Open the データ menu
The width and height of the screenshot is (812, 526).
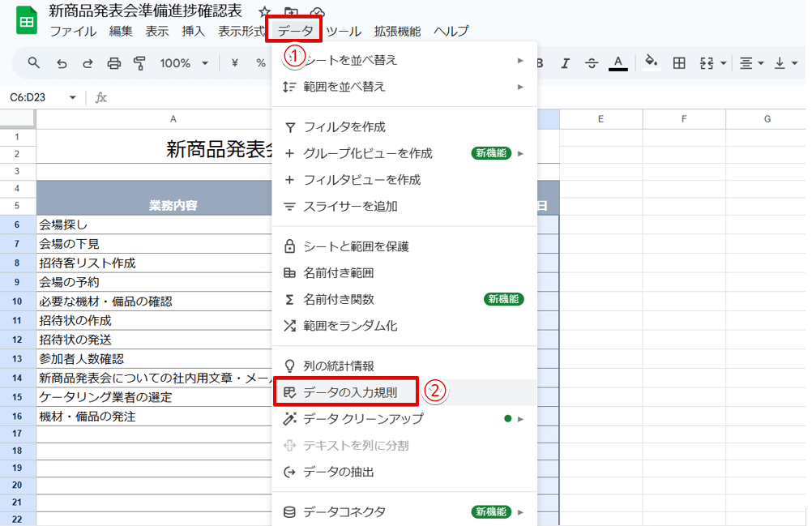pyautogui.click(x=295, y=31)
